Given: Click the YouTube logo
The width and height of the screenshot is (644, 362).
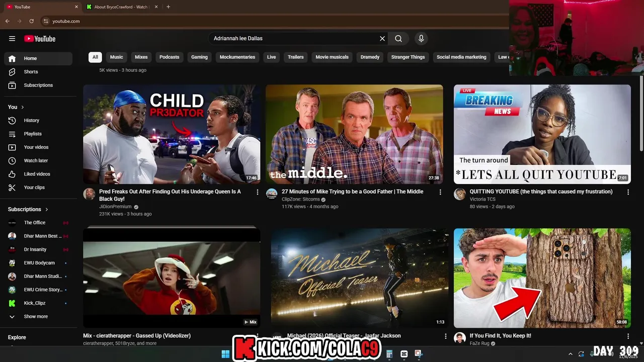Looking at the screenshot, I should (40, 39).
